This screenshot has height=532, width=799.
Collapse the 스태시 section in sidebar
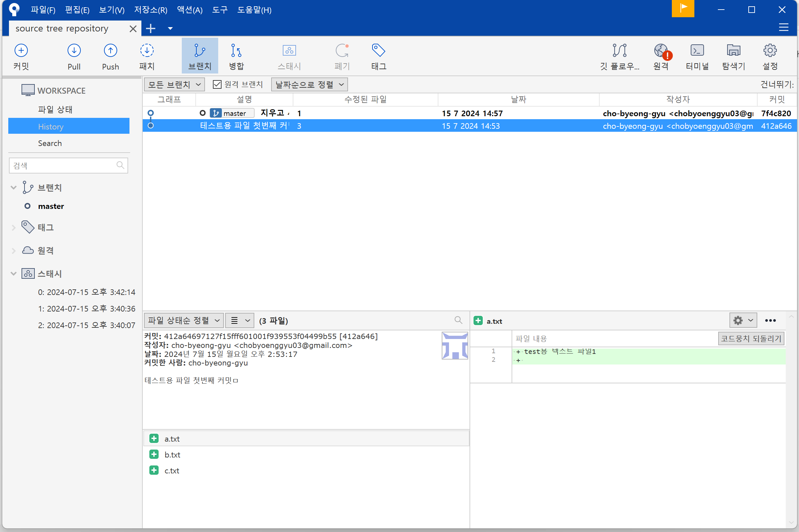(x=14, y=273)
